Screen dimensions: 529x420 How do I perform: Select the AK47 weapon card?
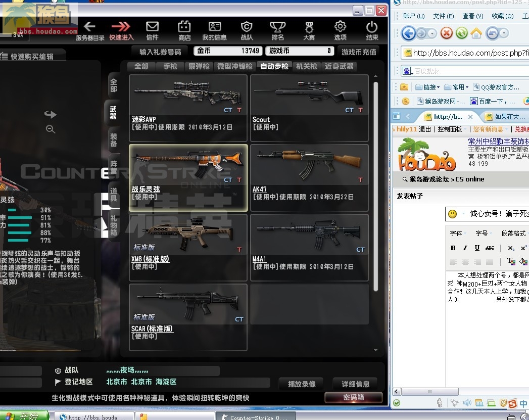(x=309, y=177)
